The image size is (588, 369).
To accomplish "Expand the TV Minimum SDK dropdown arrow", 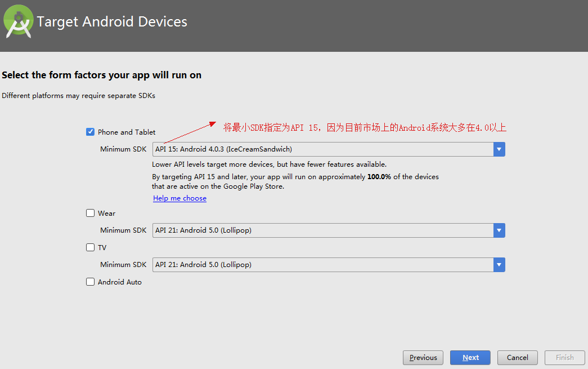I will [x=499, y=265].
